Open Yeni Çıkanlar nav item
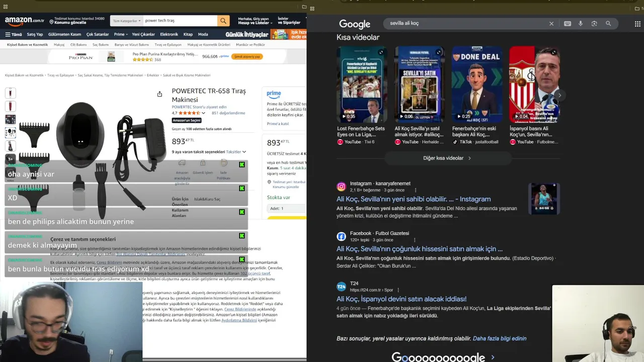This screenshot has height=362, width=644. pos(143,34)
